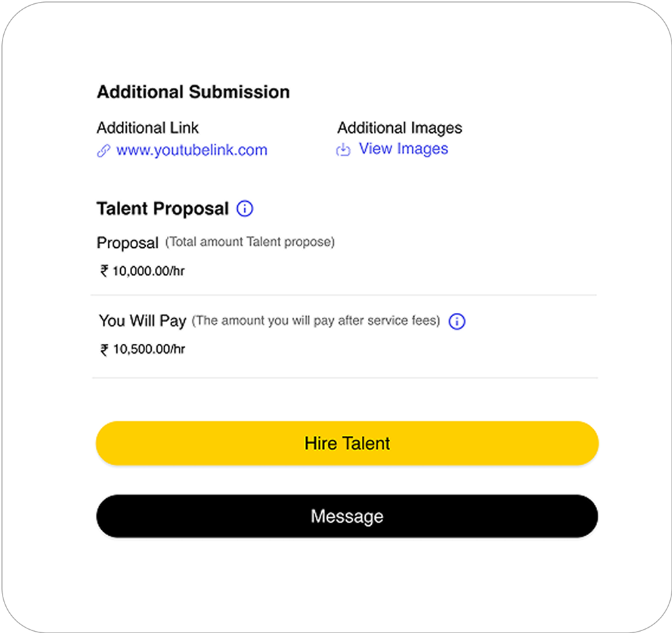Select the 10,000.00/hr proposal amount
Viewport: 672px width, 633px height.
pyautogui.click(x=148, y=271)
